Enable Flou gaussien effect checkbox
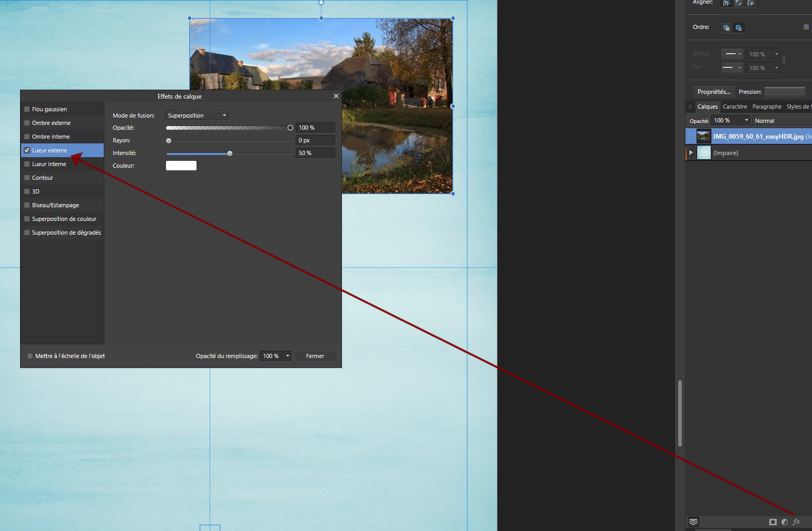The image size is (812, 531). coord(27,109)
